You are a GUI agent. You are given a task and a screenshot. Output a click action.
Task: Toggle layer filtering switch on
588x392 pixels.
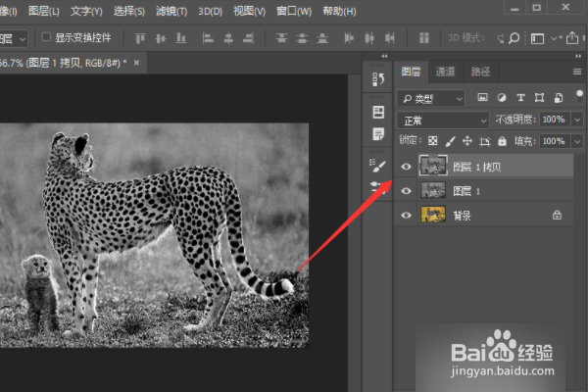click(x=579, y=97)
